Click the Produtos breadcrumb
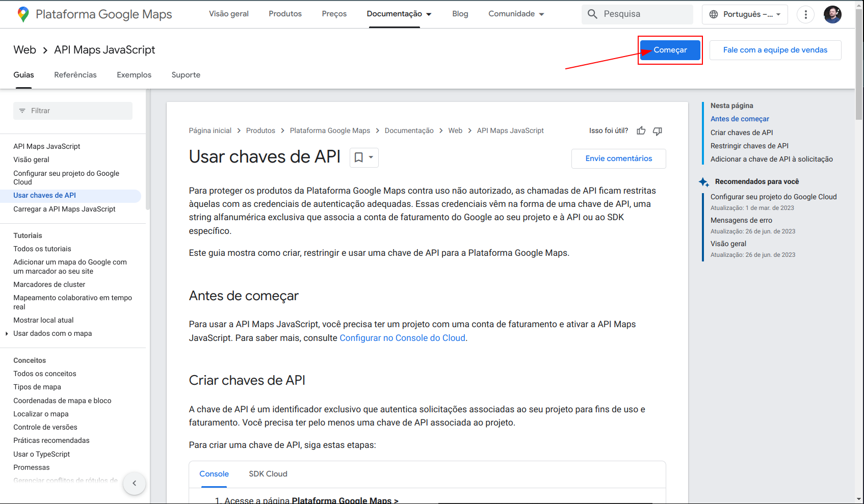 coord(260,131)
